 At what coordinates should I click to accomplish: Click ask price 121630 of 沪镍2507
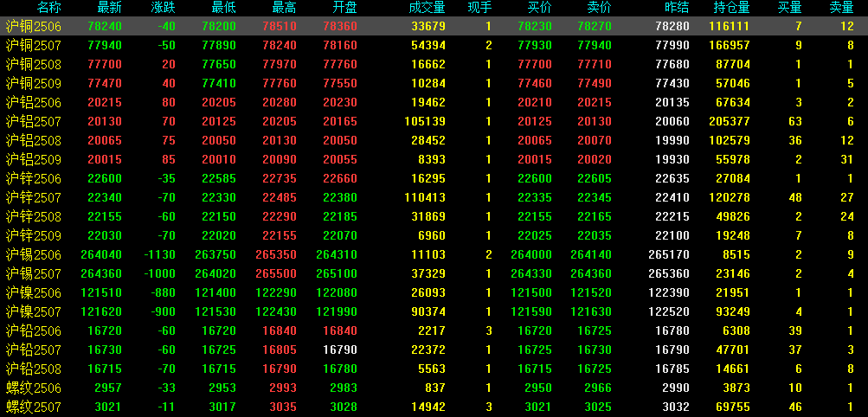591,312
